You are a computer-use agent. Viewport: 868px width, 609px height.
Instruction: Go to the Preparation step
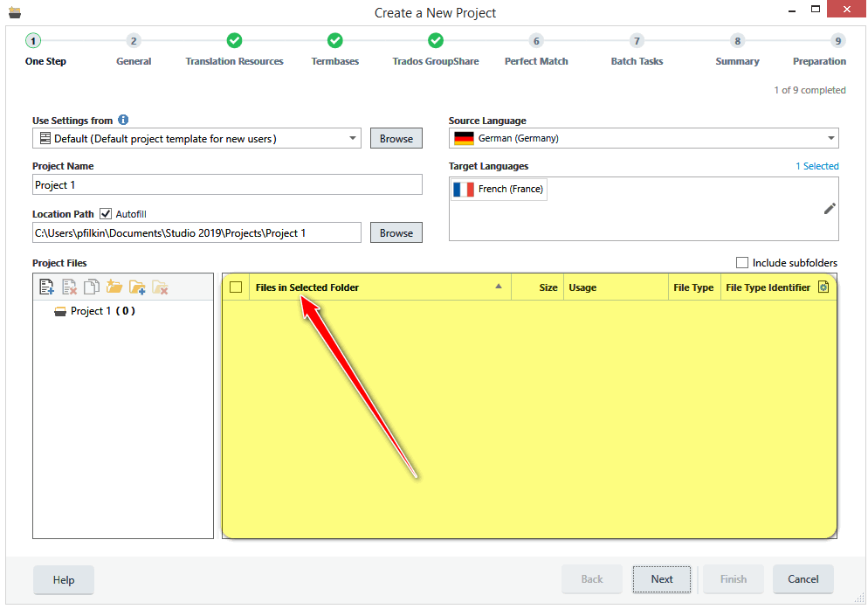click(x=819, y=61)
